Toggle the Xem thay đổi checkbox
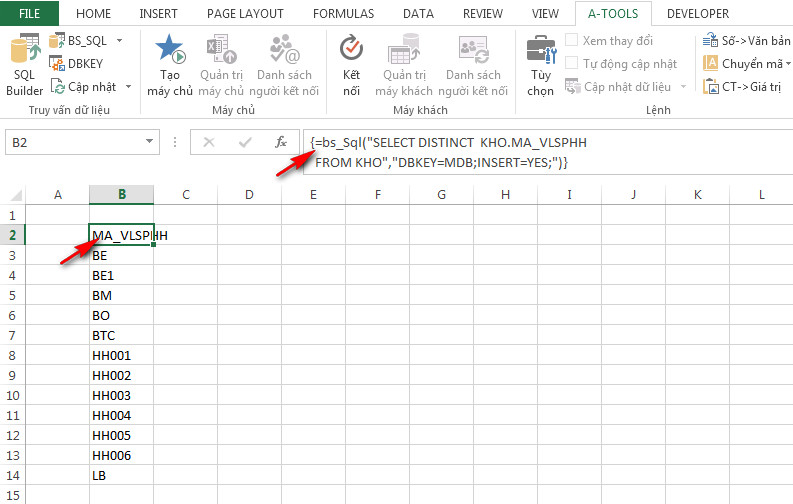This screenshot has width=793, height=504. [x=572, y=41]
